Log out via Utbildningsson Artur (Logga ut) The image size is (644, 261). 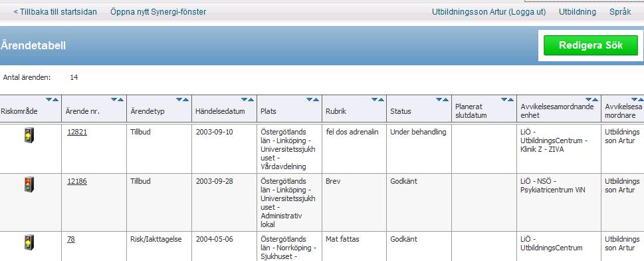click(x=488, y=12)
